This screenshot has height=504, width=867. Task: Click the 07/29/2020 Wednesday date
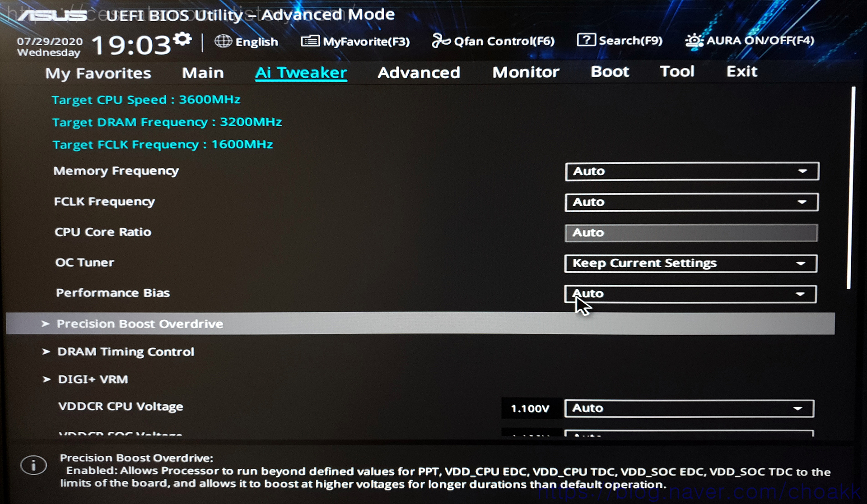(x=50, y=47)
